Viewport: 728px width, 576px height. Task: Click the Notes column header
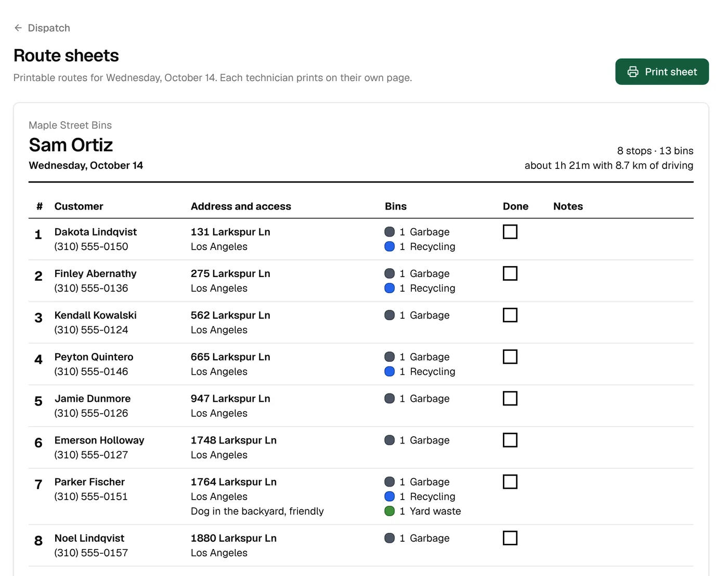pos(568,206)
